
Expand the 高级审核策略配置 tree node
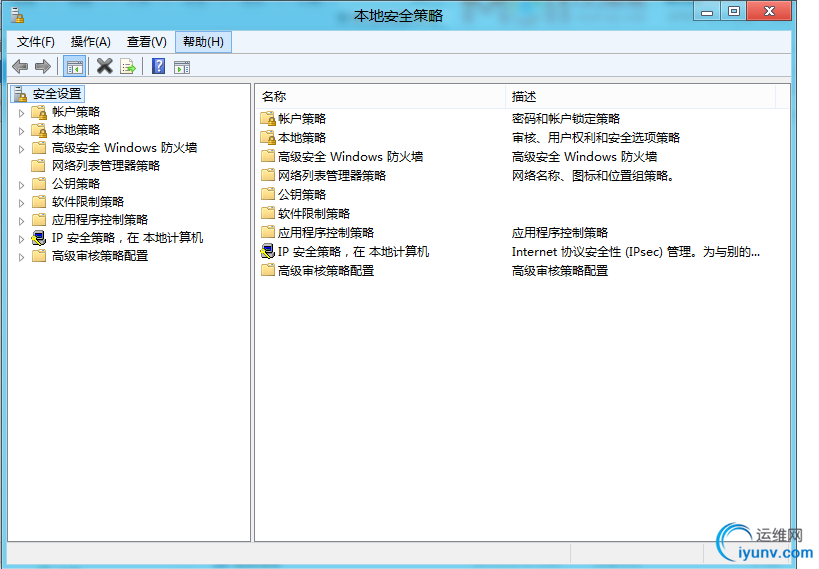21,257
